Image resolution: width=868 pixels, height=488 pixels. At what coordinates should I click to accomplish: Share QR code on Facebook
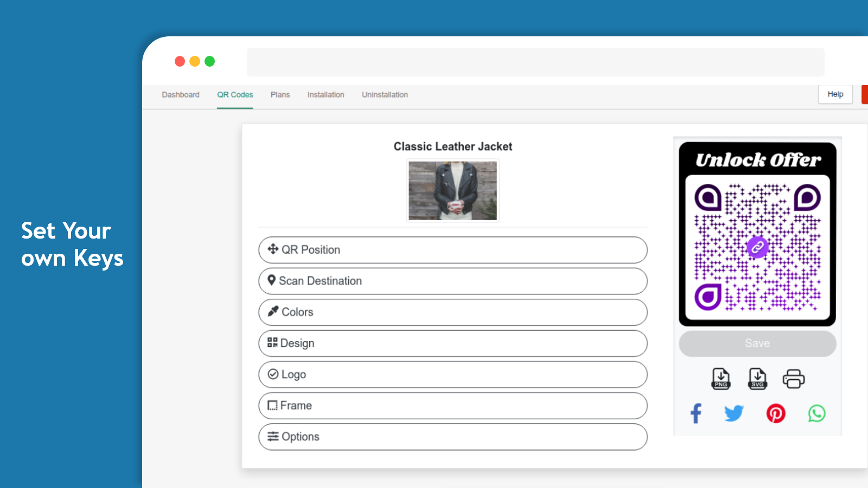[x=696, y=413]
